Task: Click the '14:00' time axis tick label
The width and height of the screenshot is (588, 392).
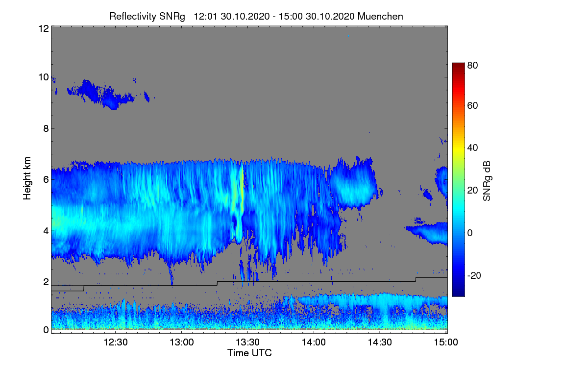Action: [314, 342]
